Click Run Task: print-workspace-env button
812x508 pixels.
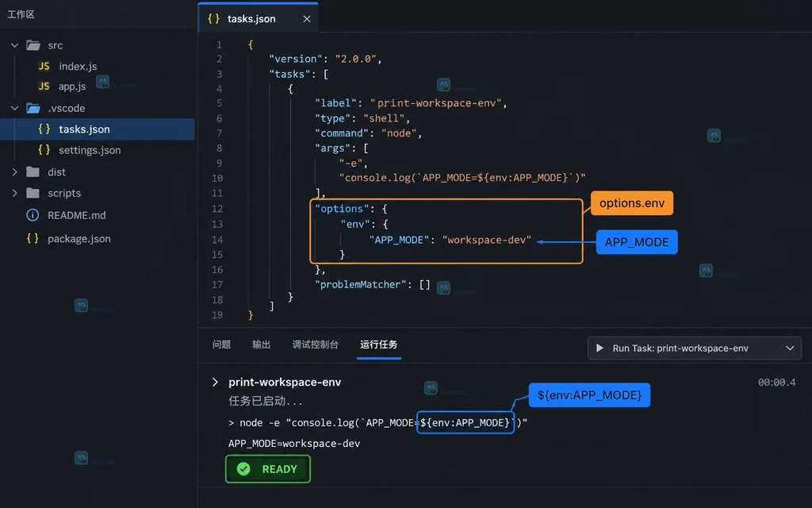point(695,348)
